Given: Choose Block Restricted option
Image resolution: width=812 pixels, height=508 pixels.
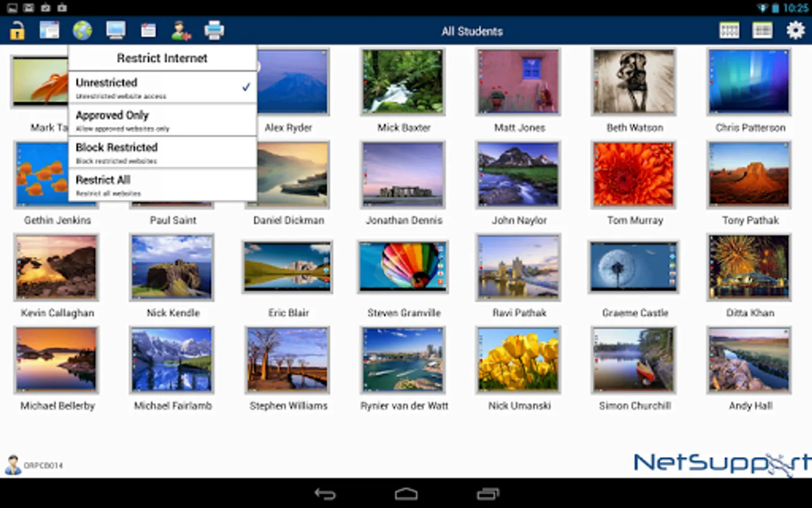Looking at the screenshot, I should (162, 152).
